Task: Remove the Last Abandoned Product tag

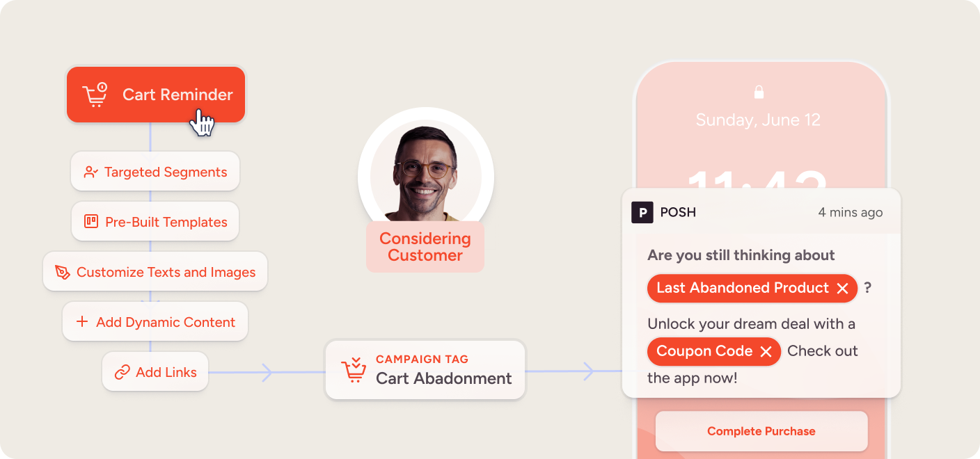Action: pyautogui.click(x=842, y=289)
